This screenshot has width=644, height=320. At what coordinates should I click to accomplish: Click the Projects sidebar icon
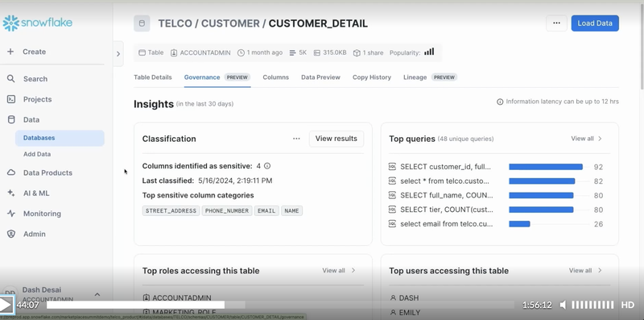click(11, 99)
